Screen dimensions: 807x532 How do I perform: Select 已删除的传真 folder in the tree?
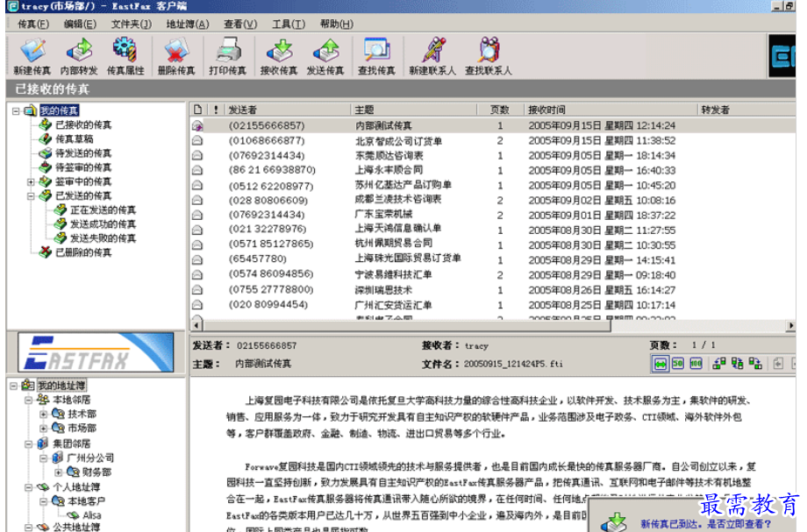click(x=82, y=252)
